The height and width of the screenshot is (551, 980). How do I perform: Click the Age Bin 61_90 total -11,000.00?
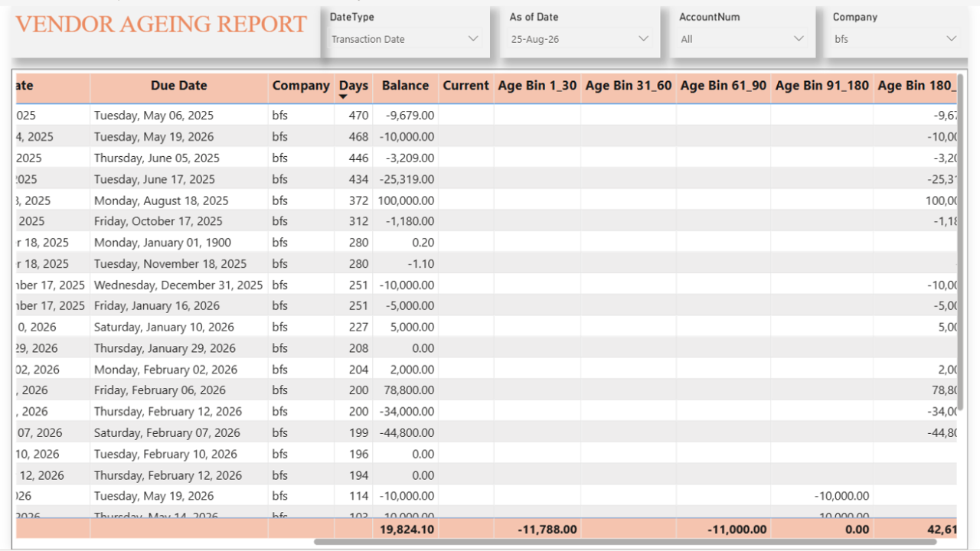(x=737, y=529)
